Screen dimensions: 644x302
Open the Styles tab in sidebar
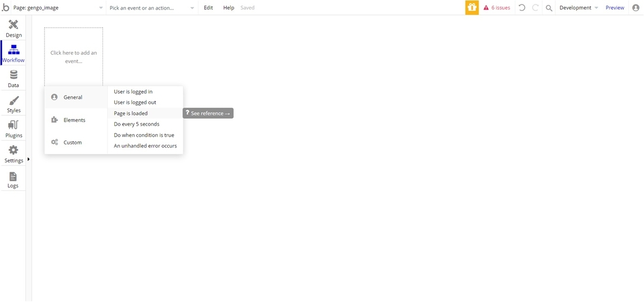coord(13,104)
